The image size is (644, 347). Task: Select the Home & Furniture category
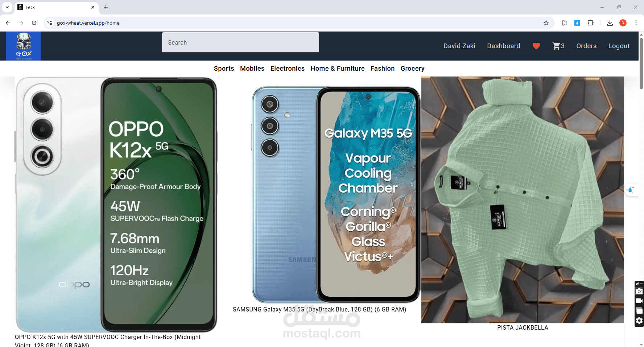coord(338,69)
